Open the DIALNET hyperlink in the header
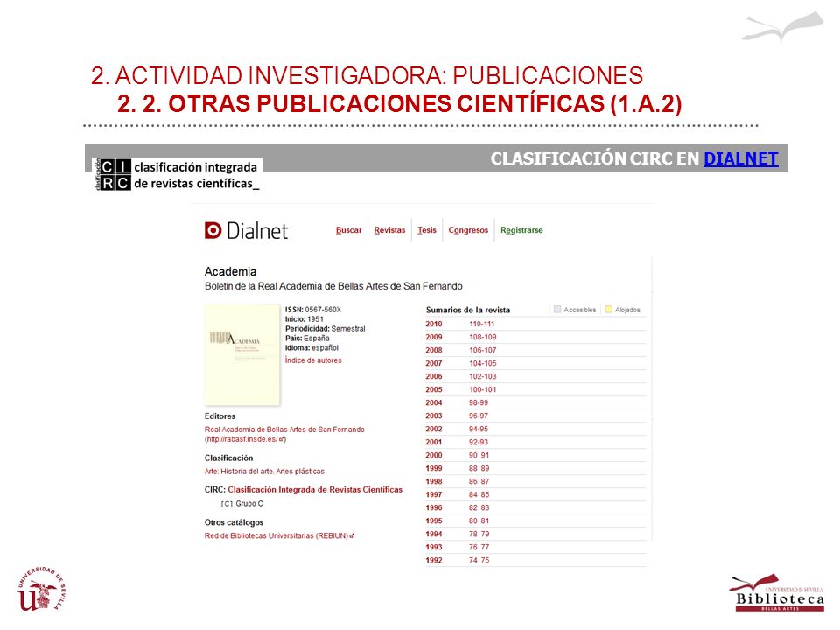Viewport: 840px width, 630px height. pos(740,158)
